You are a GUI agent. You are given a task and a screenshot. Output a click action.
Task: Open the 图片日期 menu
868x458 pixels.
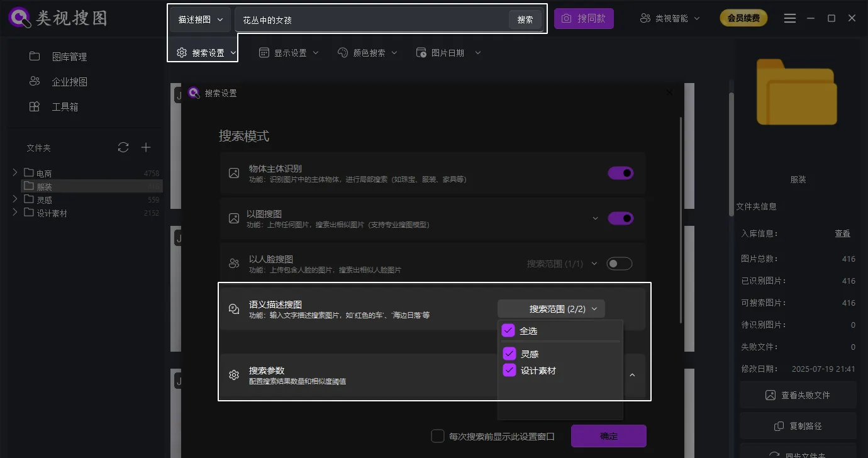coord(447,52)
